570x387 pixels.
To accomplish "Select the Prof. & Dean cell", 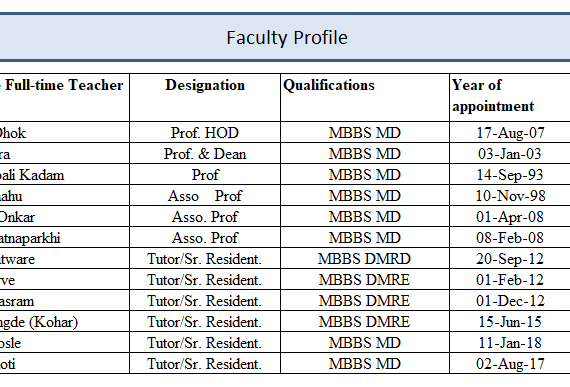I will coord(205,153).
